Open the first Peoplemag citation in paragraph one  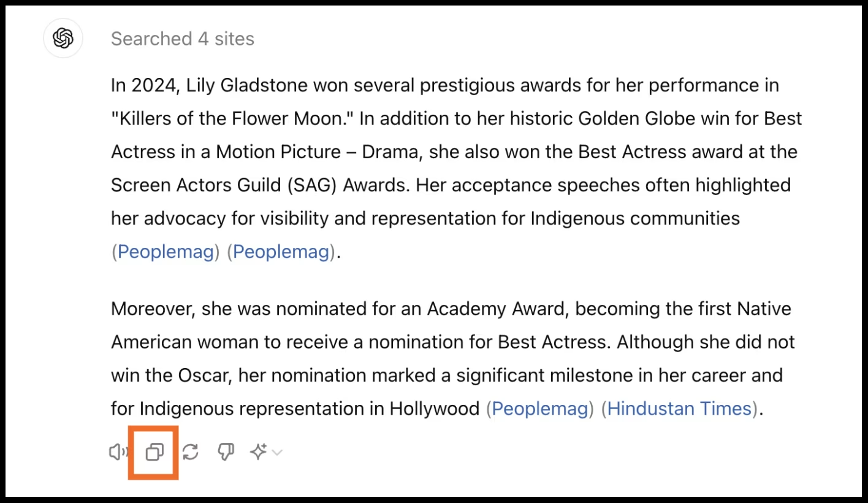pos(165,251)
